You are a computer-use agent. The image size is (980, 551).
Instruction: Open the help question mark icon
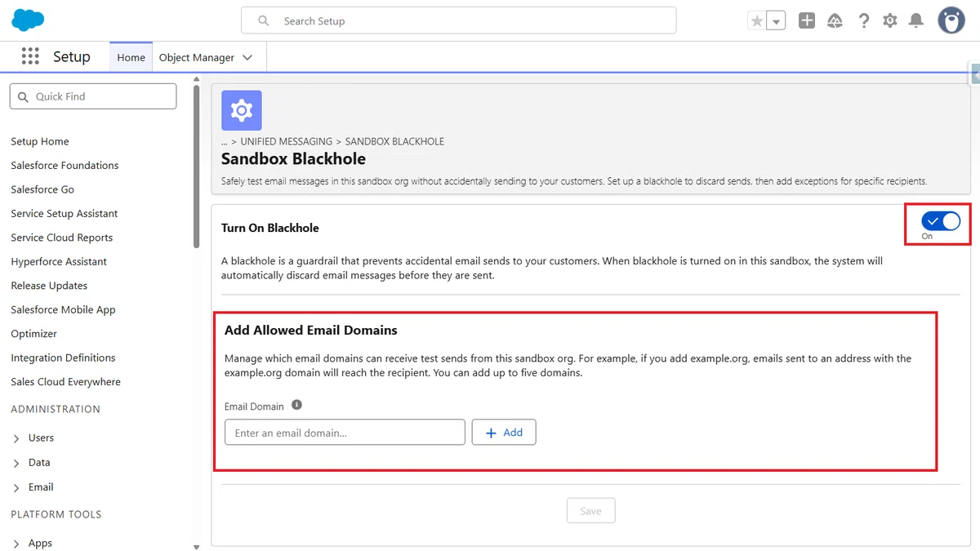tap(863, 21)
